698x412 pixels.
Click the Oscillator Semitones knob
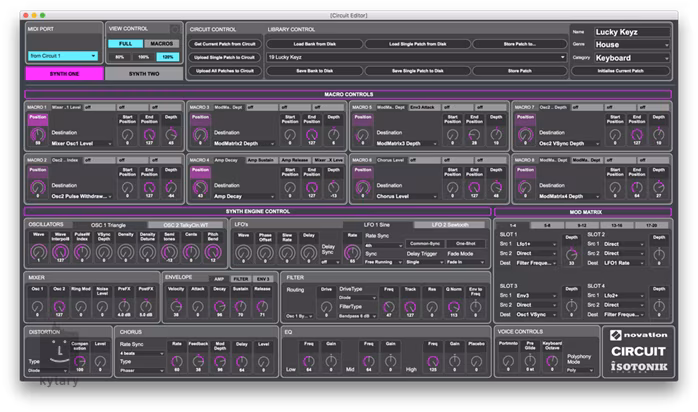(169, 252)
